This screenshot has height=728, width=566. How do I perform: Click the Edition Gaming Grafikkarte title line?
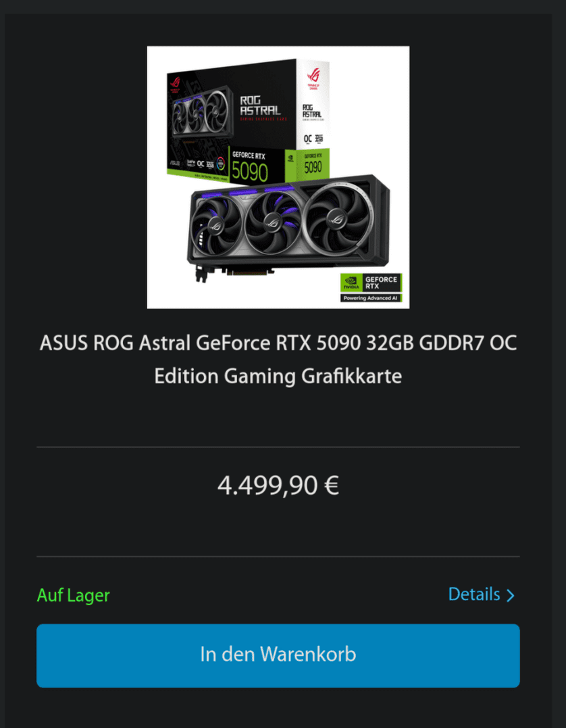pos(278,376)
